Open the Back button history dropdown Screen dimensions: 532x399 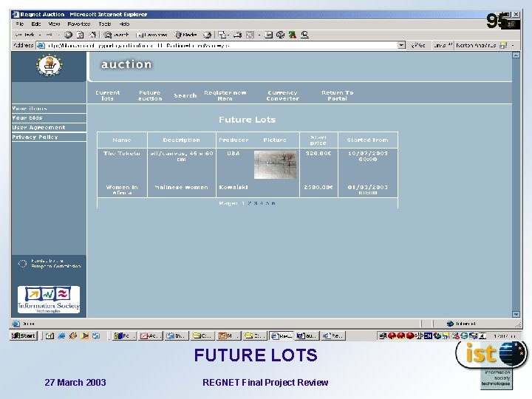coord(40,35)
